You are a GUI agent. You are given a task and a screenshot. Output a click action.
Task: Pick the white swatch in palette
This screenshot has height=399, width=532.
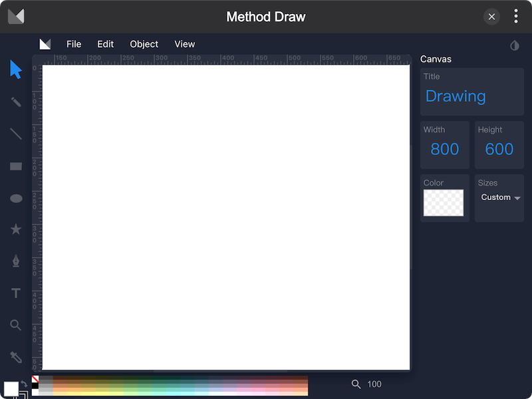click(x=35, y=392)
